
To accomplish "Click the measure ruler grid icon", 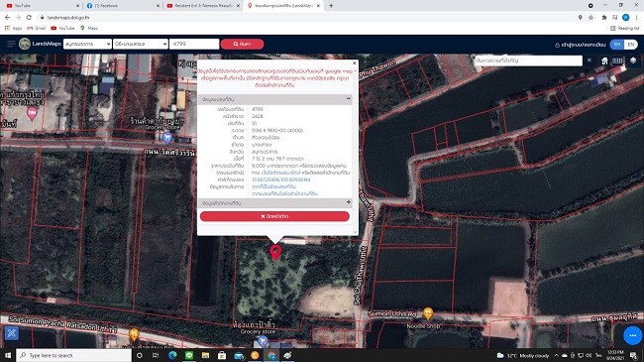I will pyautogui.click(x=617, y=60).
